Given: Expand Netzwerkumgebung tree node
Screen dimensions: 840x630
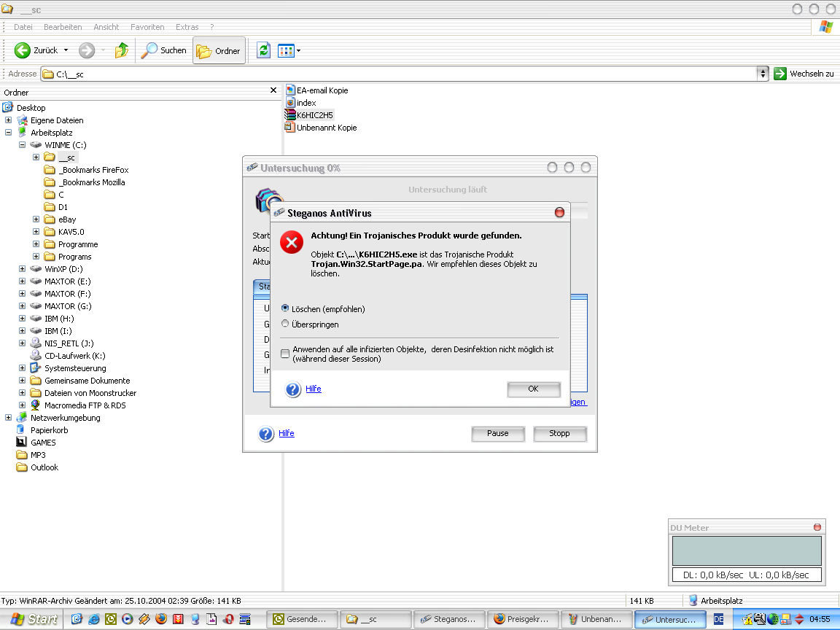Looking at the screenshot, I should (9, 417).
